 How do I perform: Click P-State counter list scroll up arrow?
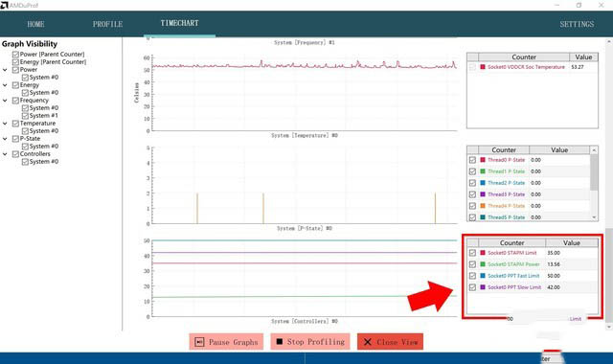click(x=594, y=150)
